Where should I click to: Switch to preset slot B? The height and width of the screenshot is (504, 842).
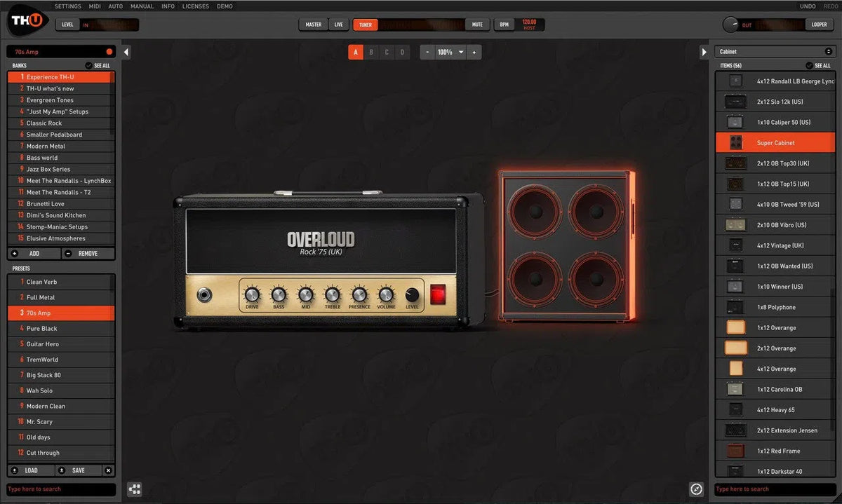[x=370, y=51]
